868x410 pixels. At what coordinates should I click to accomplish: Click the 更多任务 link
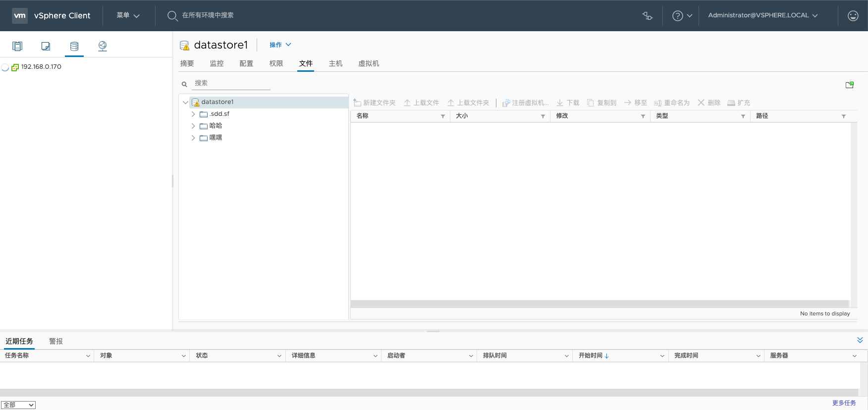click(x=844, y=403)
